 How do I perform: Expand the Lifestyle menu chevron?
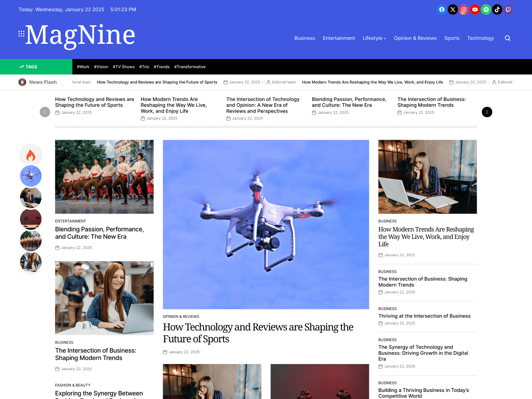pos(385,38)
